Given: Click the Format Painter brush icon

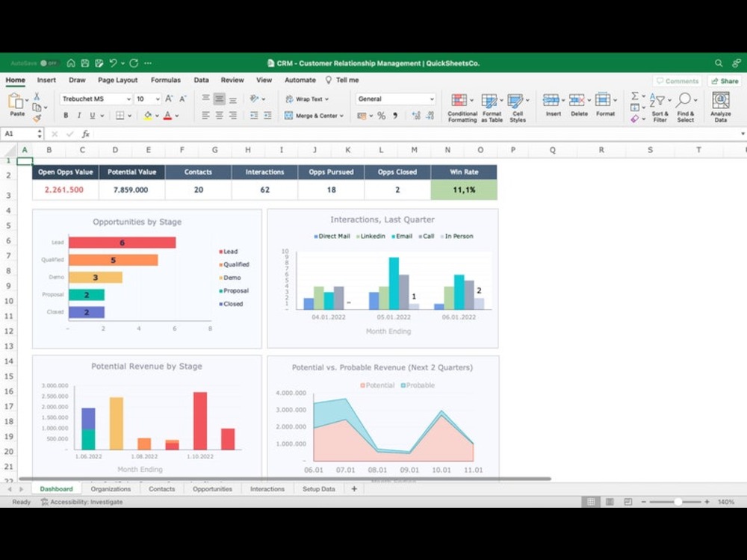Looking at the screenshot, I should pyautogui.click(x=37, y=118).
